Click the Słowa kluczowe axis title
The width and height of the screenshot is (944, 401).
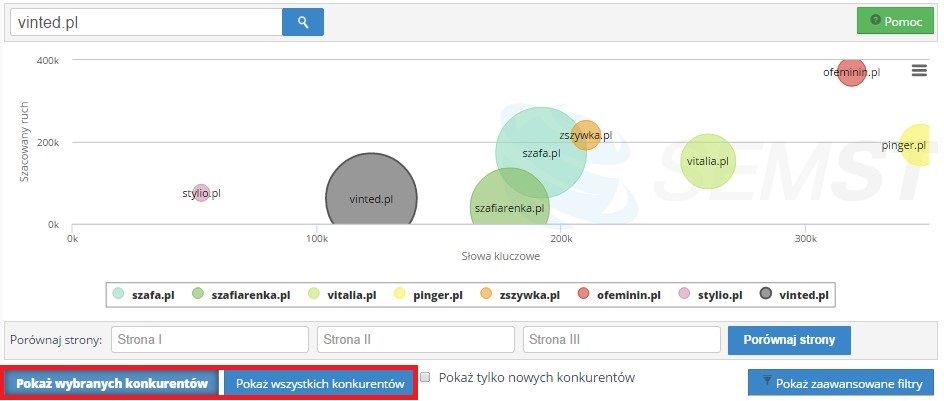tap(501, 256)
